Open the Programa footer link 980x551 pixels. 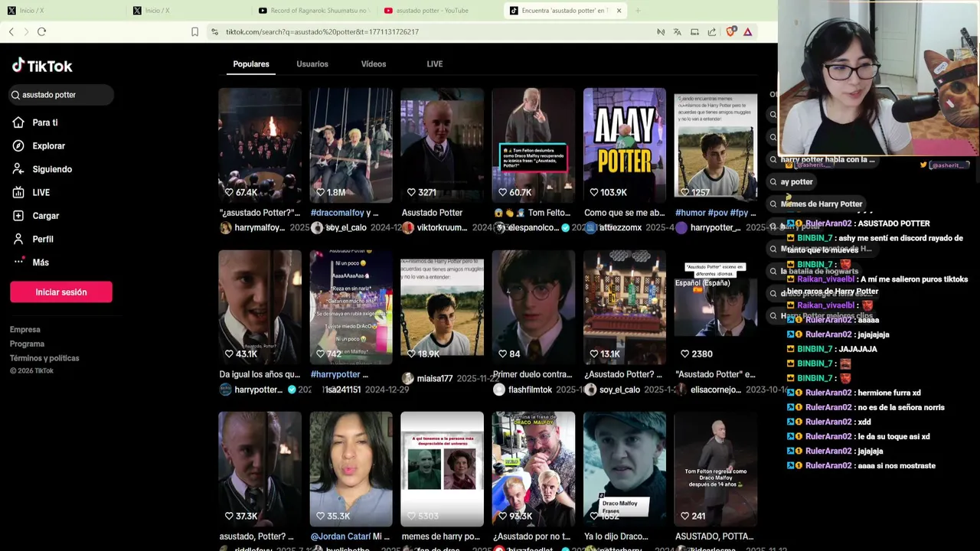pyautogui.click(x=28, y=344)
